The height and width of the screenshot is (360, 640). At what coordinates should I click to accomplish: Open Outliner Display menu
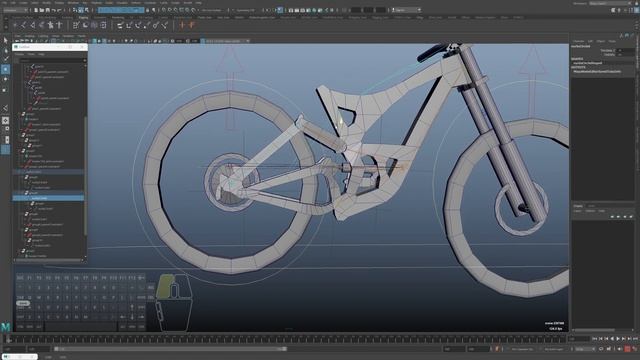coord(19,54)
